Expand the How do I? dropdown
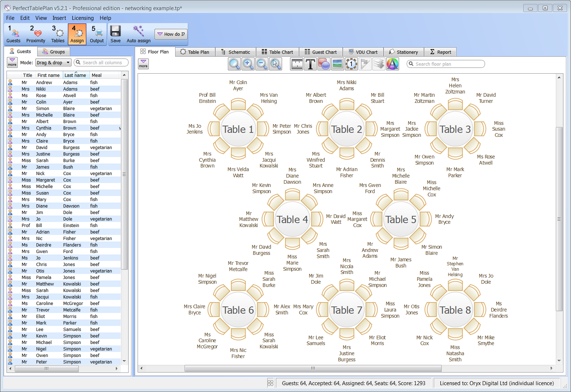Screen dimensions: 571x392 point(171,34)
